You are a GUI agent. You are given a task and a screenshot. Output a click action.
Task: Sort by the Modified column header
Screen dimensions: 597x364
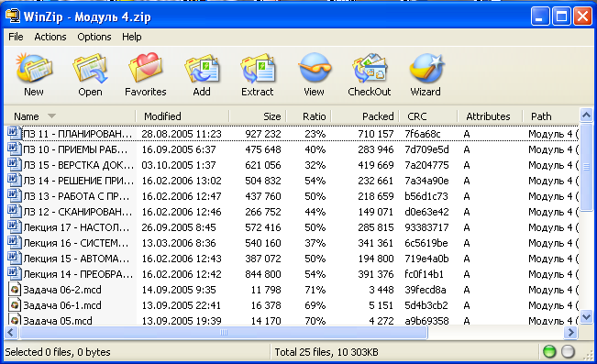coord(182,116)
